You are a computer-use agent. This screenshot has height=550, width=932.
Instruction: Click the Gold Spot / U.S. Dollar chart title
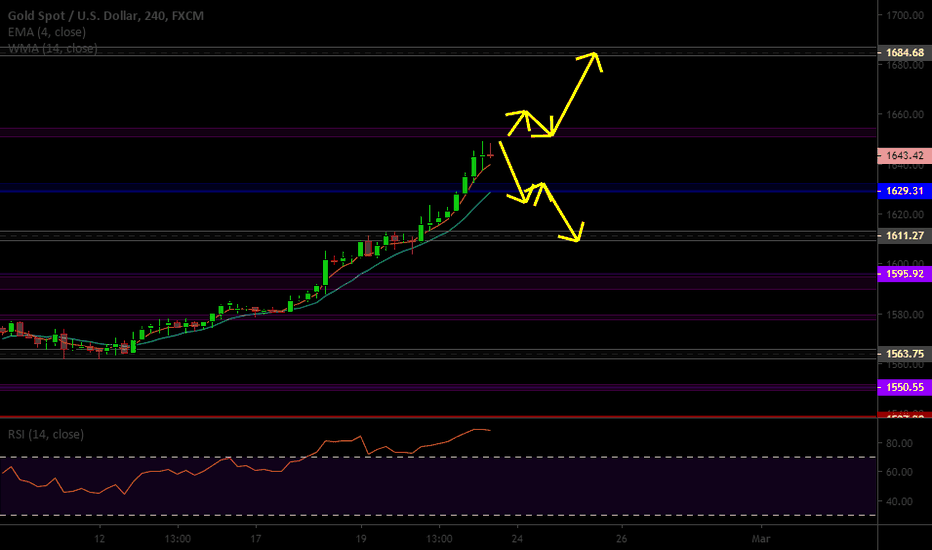[x=106, y=15]
